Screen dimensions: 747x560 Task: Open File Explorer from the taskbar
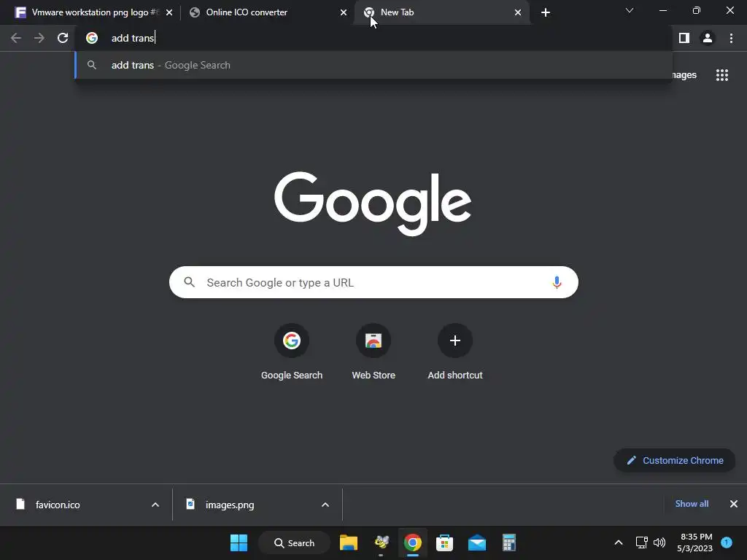click(x=349, y=542)
